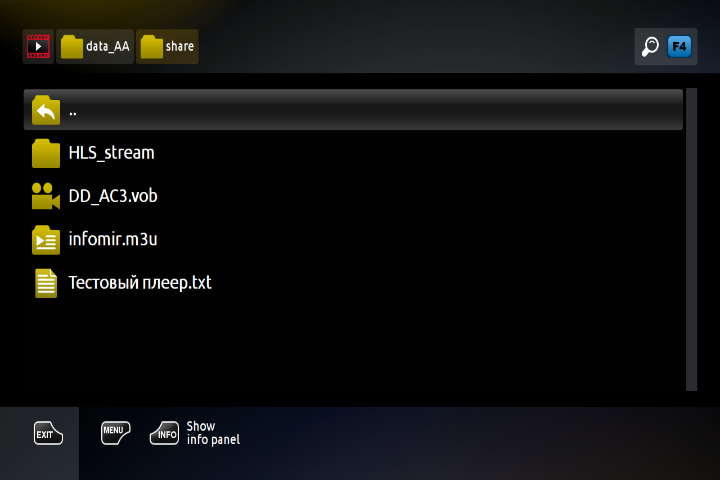The image size is (720, 480).
Task: Click the back-arrow parent folder icon
Action: pos(46,110)
